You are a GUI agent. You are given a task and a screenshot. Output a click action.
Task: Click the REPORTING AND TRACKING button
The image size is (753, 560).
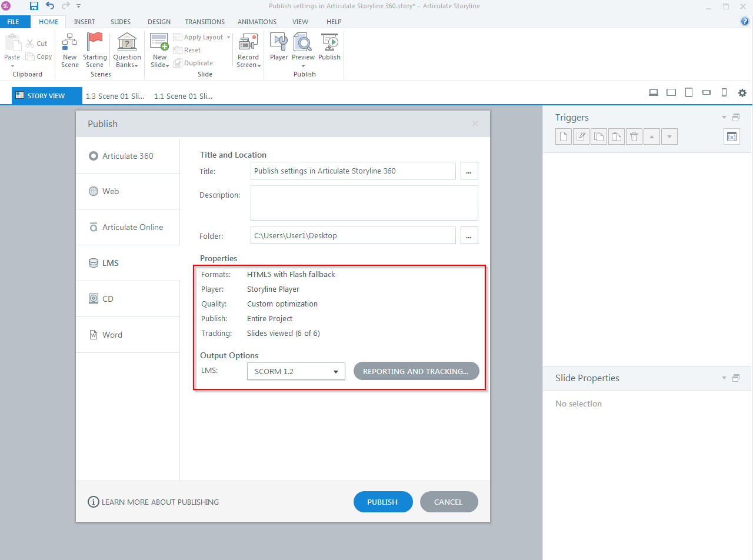coord(417,371)
